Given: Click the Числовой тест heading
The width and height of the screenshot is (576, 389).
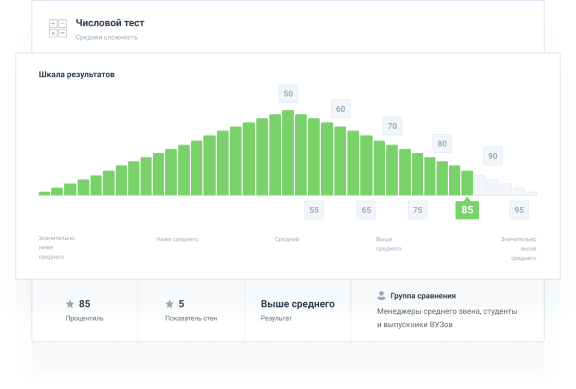Looking at the screenshot, I should click(110, 23).
